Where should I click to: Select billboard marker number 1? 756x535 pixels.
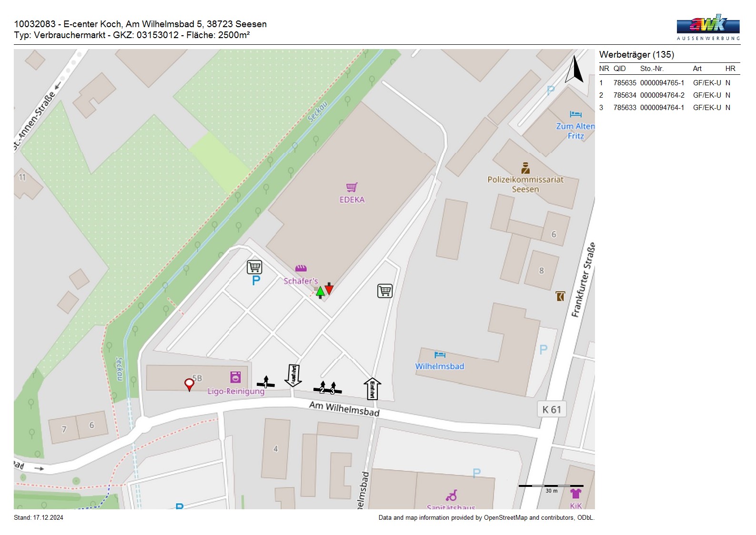tap(265, 383)
